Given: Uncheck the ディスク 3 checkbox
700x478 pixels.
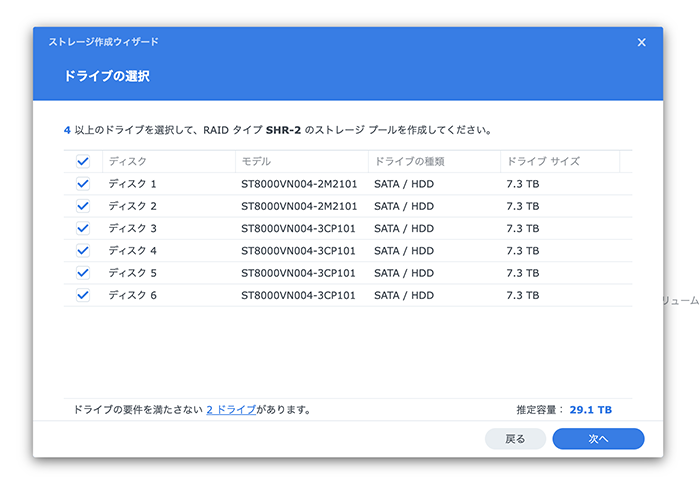Looking at the screenshot, I should (83, 228).
